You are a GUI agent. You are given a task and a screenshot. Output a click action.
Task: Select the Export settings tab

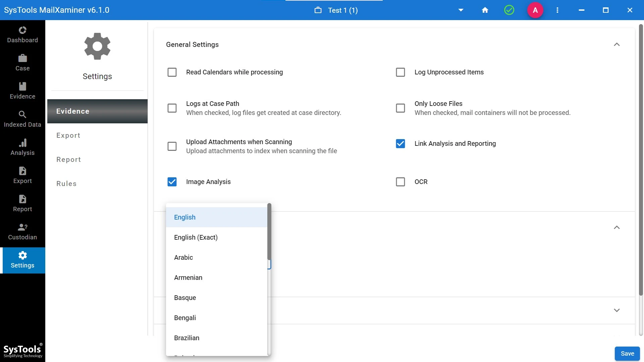pos(97,135)
